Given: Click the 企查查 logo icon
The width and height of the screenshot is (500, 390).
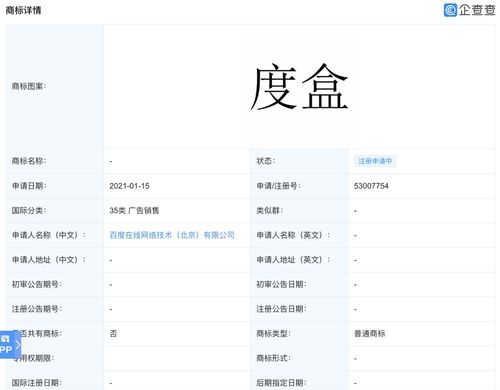Looking at the screenshot, I should click(x=450, y=10).
